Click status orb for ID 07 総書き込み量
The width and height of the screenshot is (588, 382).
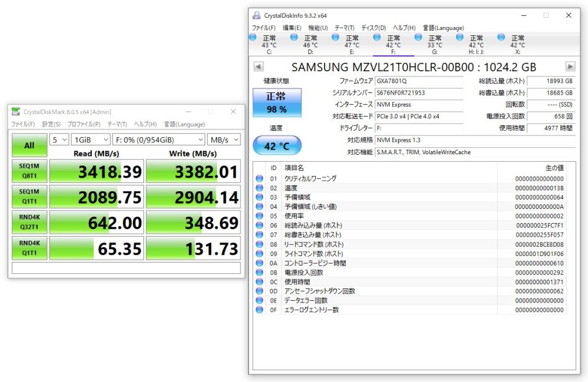tap(259, 235)
